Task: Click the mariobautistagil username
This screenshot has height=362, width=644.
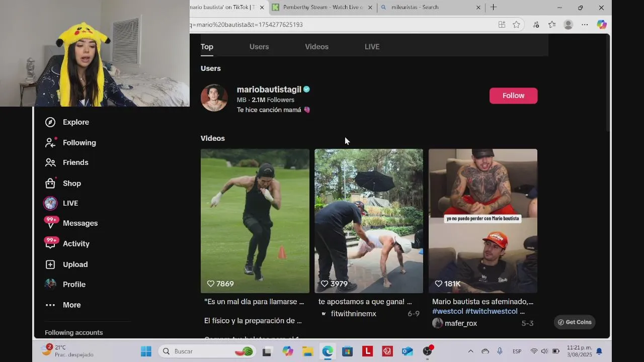Action: tap(269, 89)
